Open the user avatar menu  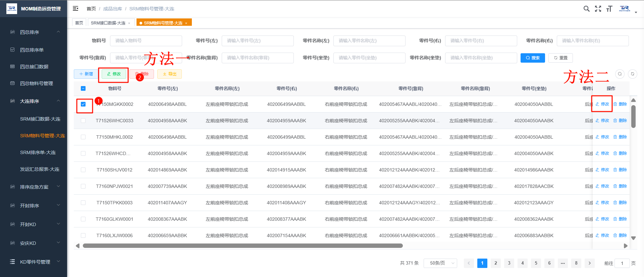point(628,9)
